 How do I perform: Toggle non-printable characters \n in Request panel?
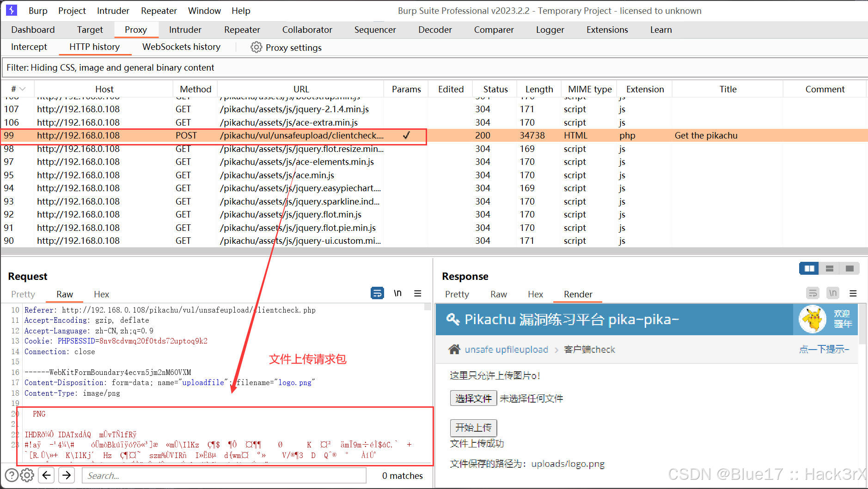[397, 293]
